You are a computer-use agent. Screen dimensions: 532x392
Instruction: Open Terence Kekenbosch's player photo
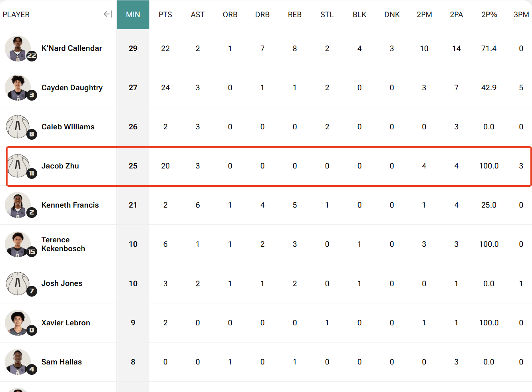18,244
